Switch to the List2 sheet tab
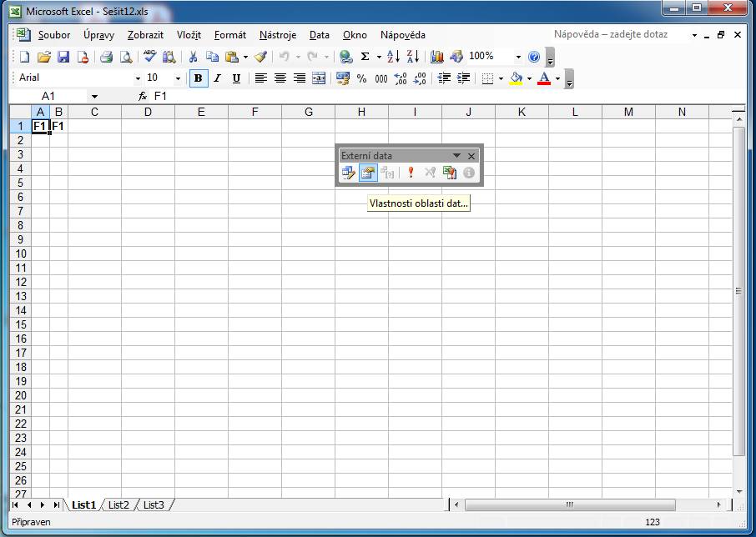This screenshot has height=537, width=756. (x=118, y=504)
